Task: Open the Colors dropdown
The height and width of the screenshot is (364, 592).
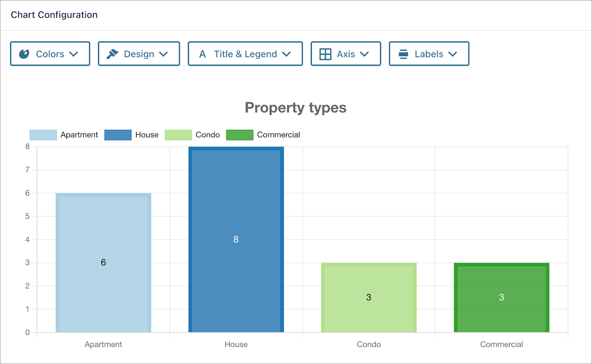Action: pyautogui.click(x=50, y=54)
